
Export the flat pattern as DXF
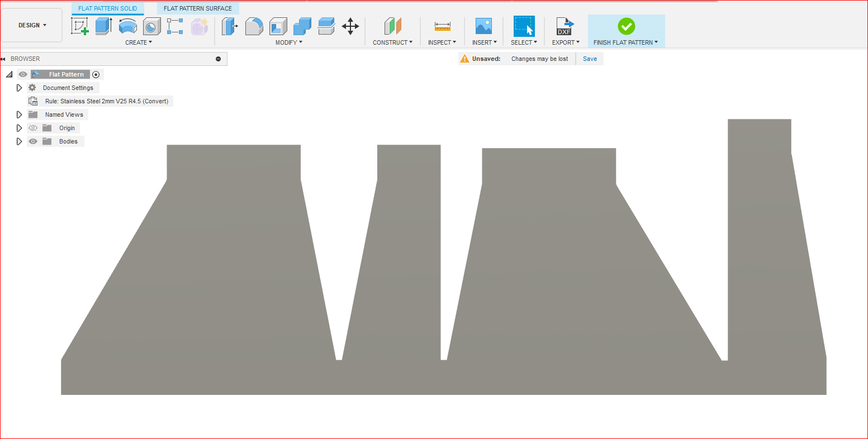pyautogui.click(x=565, y=26)
